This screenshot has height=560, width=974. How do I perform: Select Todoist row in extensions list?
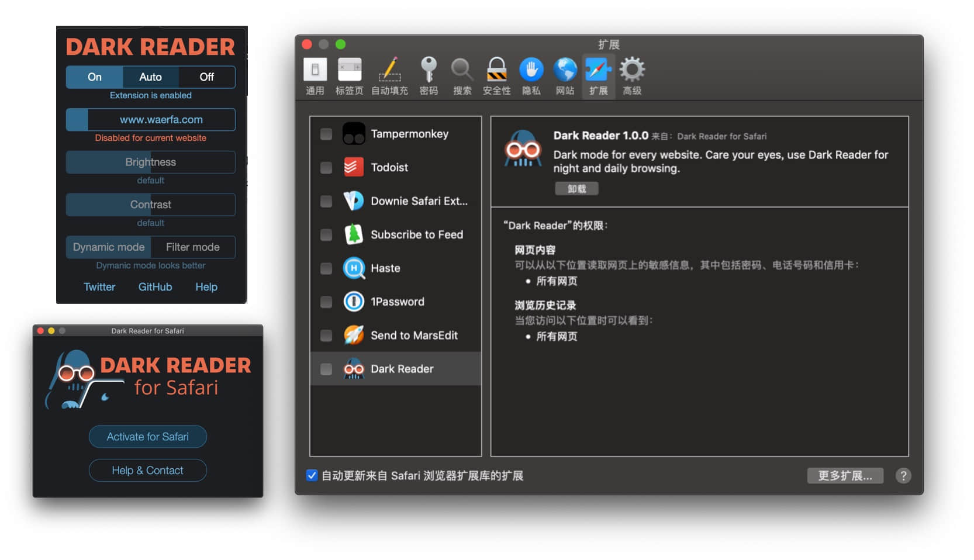(x=395, y=167)
